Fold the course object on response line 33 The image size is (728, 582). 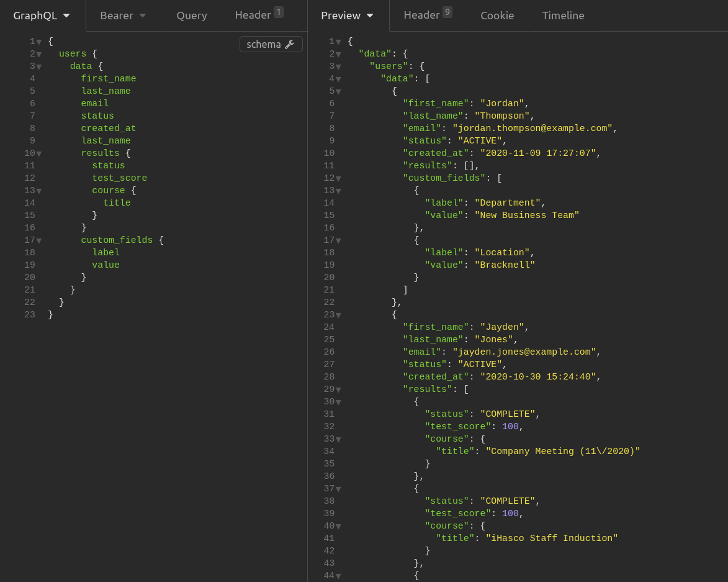click(338, 439)
